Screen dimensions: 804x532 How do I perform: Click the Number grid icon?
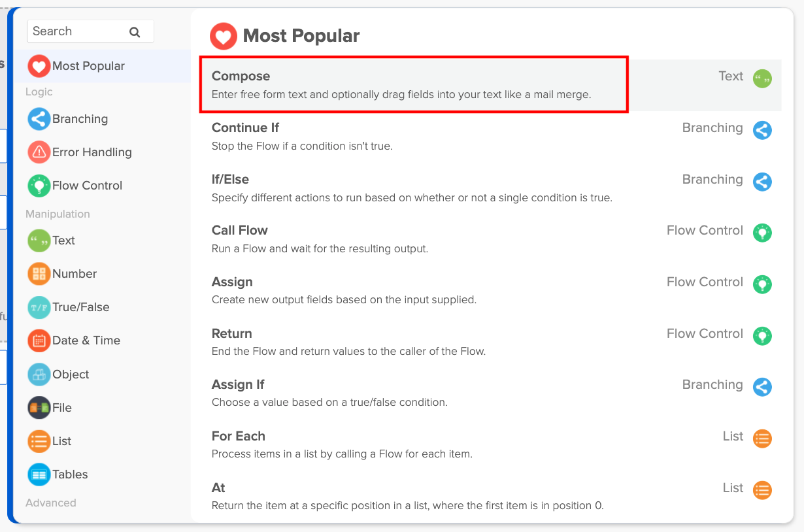39,274
